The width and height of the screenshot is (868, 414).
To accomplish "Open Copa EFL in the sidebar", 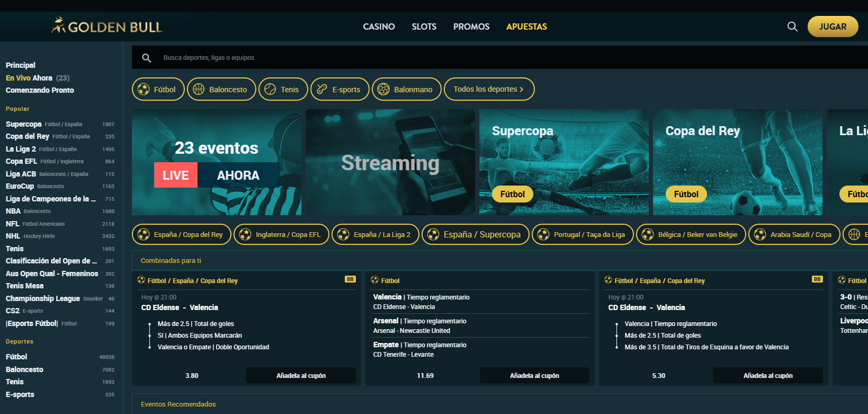I will click(x=60, y=161).
